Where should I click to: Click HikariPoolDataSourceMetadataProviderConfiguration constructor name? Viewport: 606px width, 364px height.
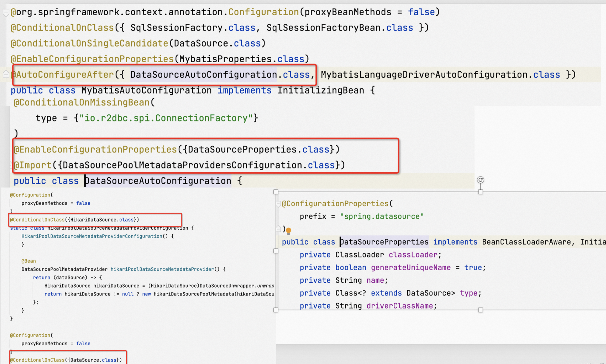(x=92, y=236)
